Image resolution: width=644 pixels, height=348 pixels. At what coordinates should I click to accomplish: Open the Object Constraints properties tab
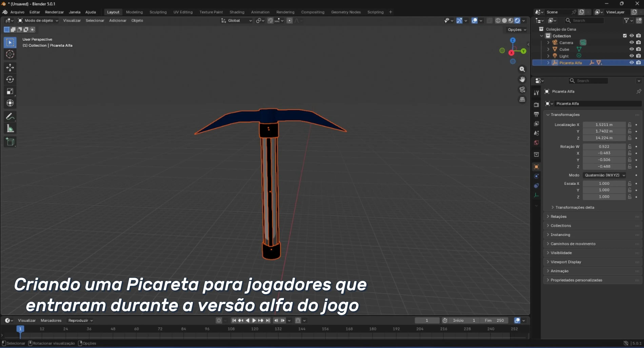(x=536, y=186)
